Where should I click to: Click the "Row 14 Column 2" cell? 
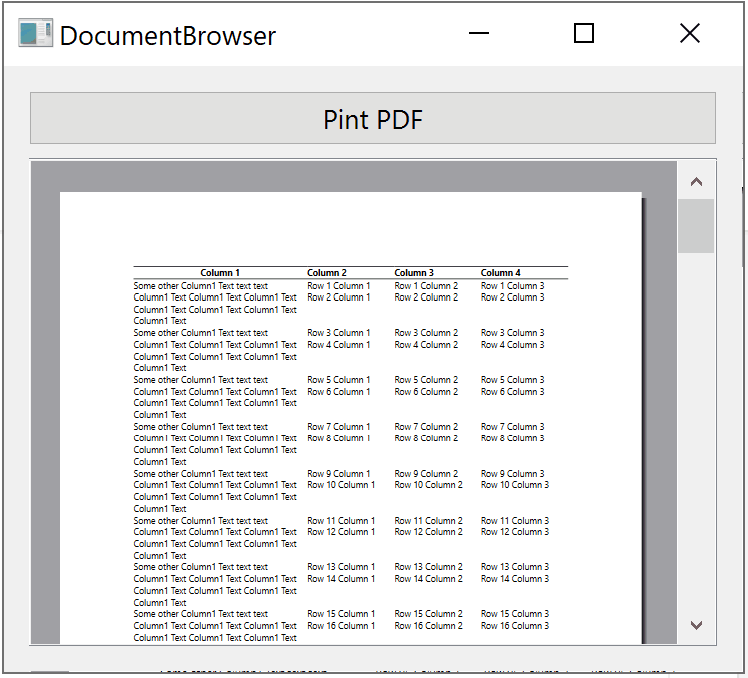pos(428,579)
